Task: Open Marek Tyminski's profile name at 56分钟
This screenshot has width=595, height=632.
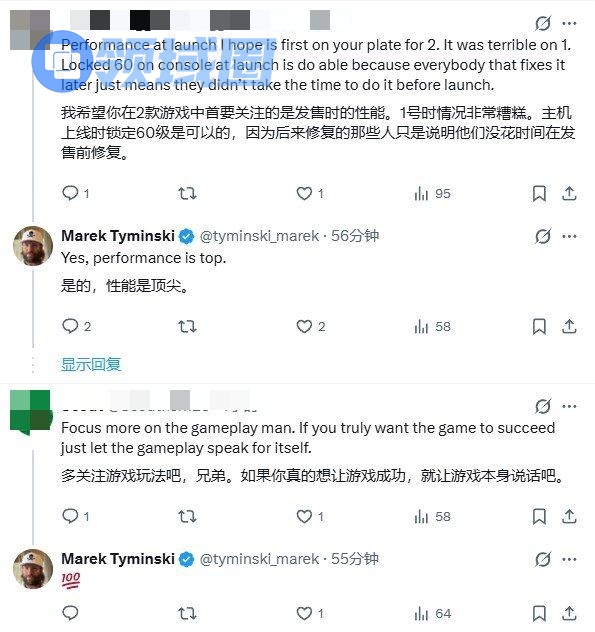Action: (118, 236)
